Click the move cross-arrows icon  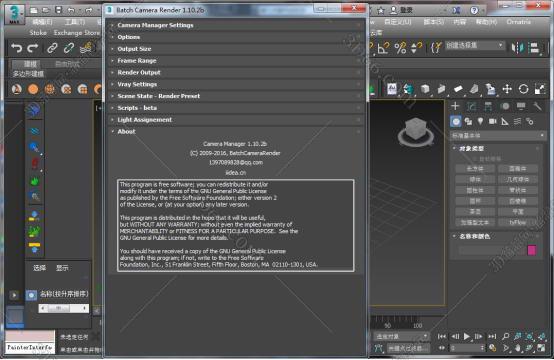tap(507, 89)
